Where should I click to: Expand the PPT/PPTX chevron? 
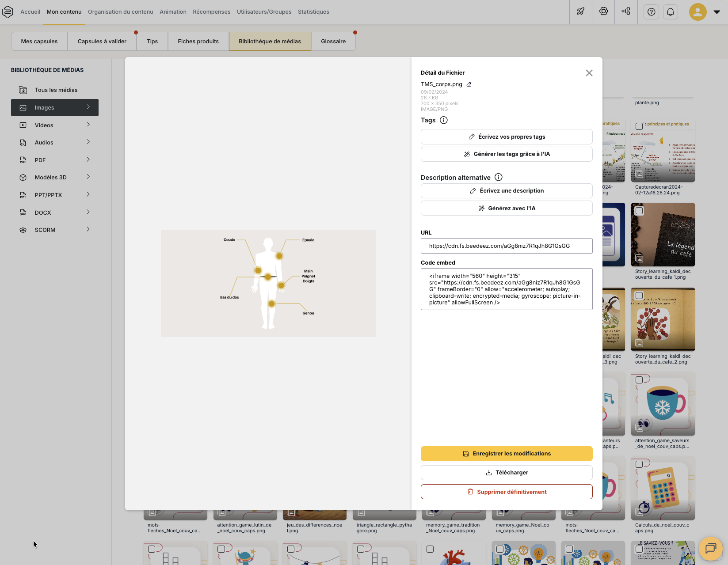pyautogui.click(x=88, y=194)
